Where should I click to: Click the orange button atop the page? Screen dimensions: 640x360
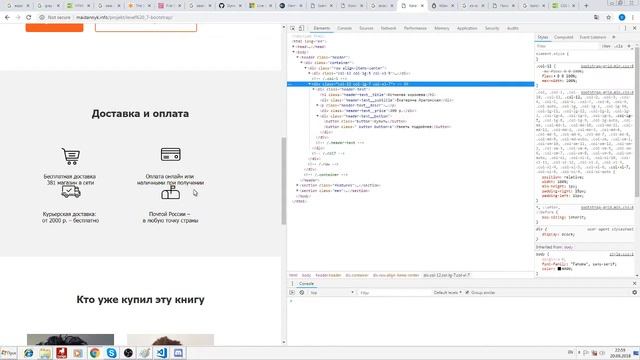click(54, 27)
